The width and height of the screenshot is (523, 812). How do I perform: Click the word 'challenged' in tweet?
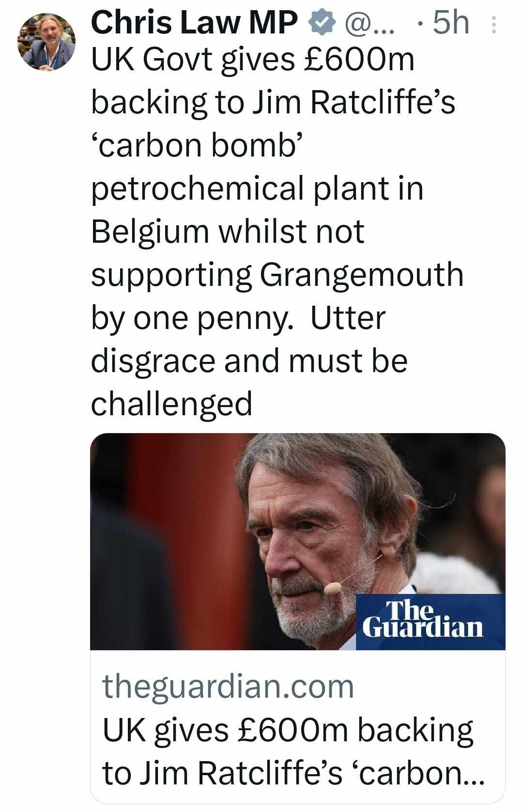(x=171, y=404)
